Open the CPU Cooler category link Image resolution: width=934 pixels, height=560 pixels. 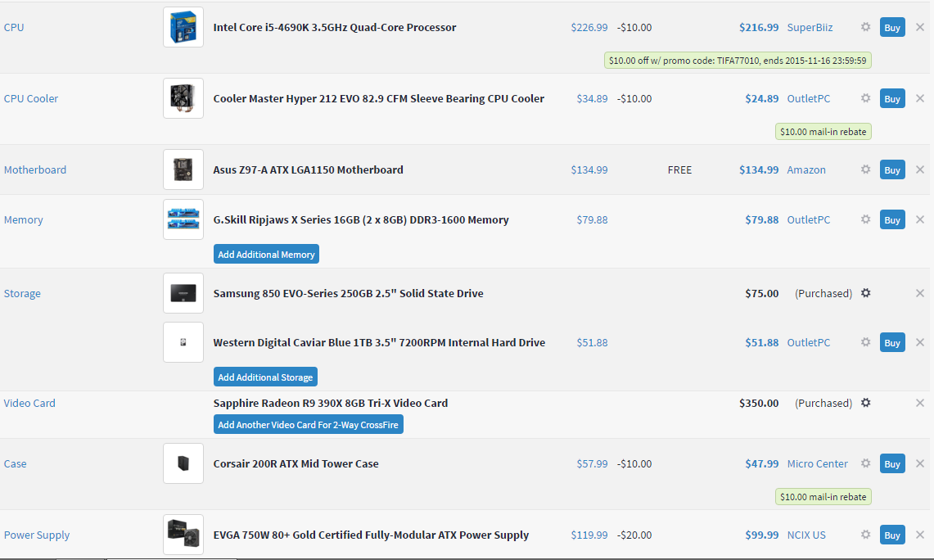point(31,98)
